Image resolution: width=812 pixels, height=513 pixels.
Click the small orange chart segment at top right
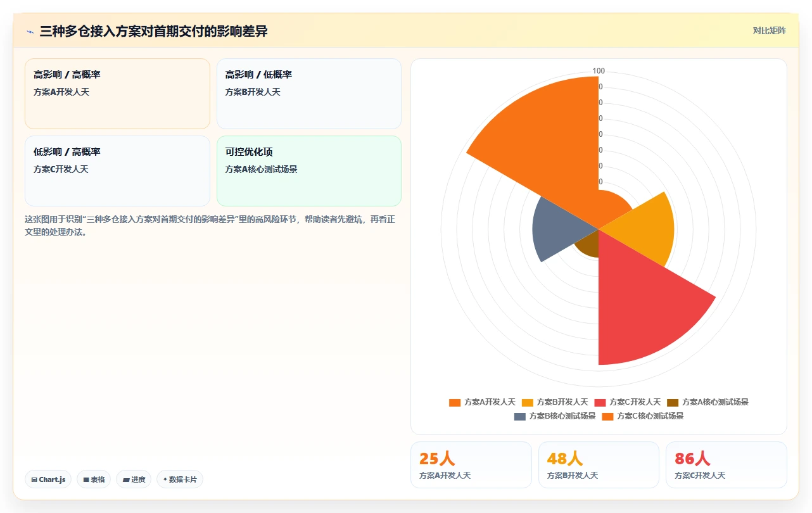[612, 208]
